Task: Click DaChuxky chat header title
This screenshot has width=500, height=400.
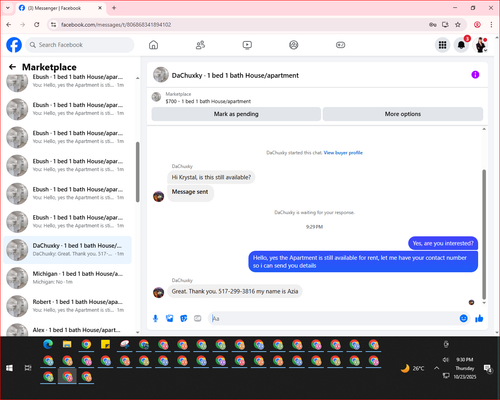Action: 235,75
